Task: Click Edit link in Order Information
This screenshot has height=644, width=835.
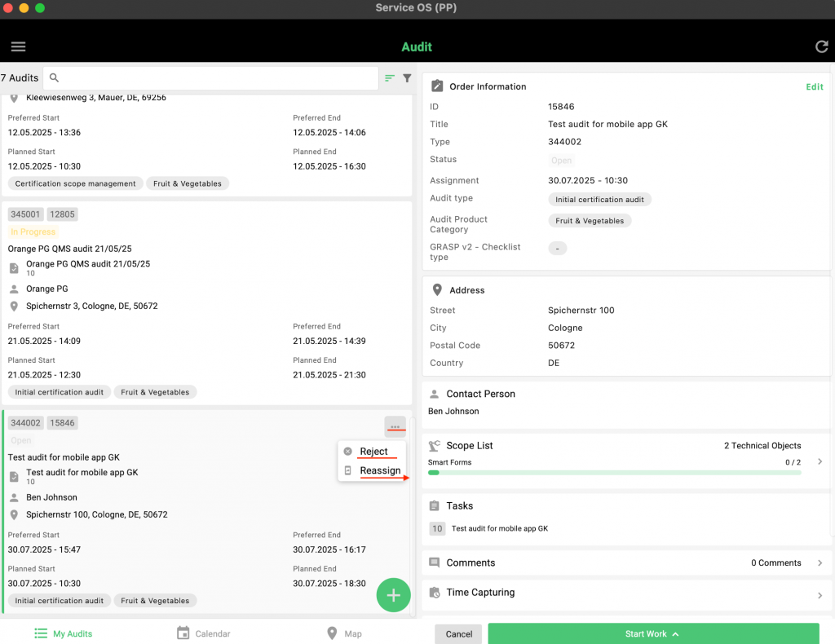Action: [x=814, y=86]
